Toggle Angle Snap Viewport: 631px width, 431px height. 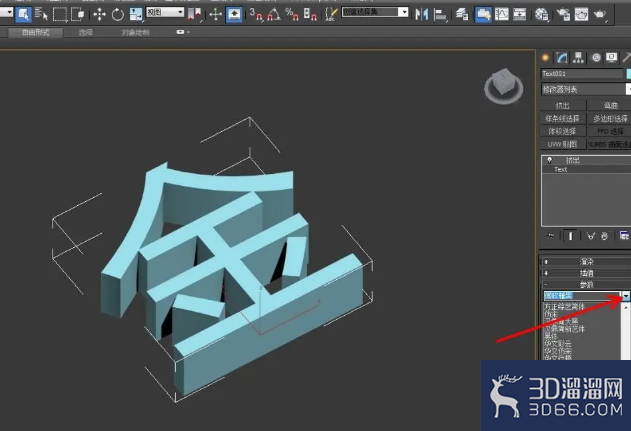(274, 15)
